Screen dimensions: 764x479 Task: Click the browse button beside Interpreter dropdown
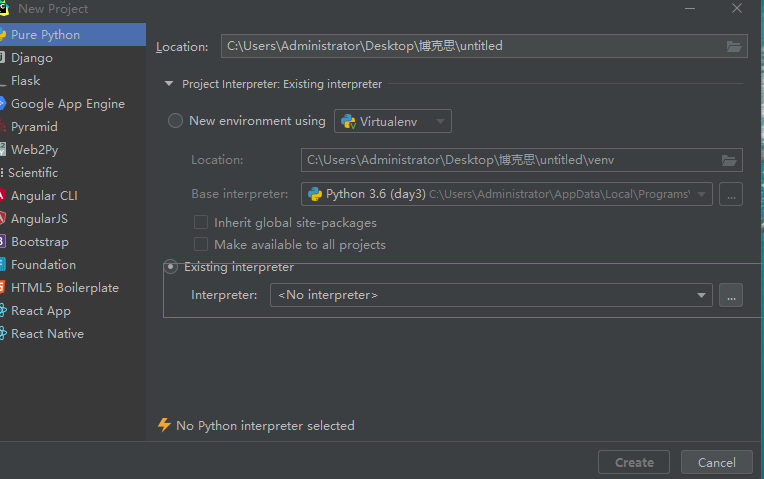731,295
